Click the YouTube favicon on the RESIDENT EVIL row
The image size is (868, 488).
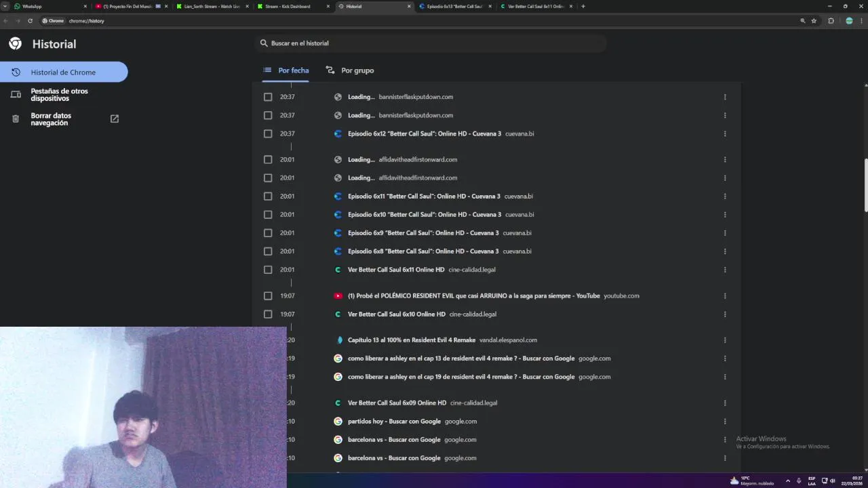tap(338, 296)
